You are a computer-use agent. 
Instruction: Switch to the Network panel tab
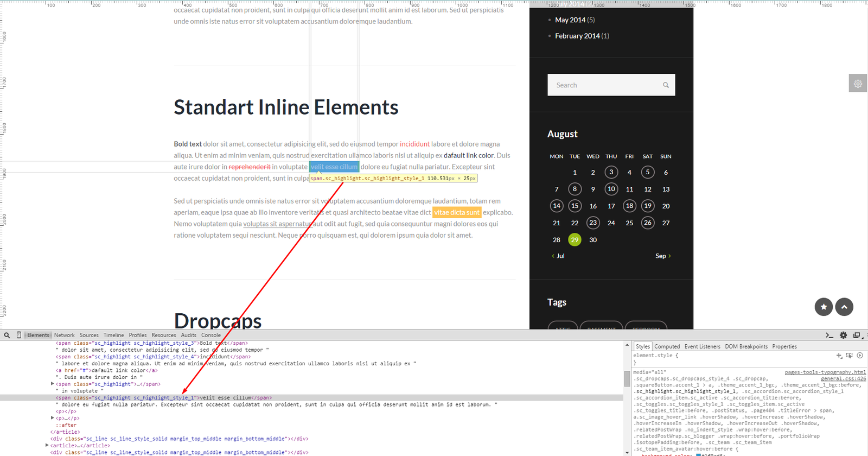[64, 335]
